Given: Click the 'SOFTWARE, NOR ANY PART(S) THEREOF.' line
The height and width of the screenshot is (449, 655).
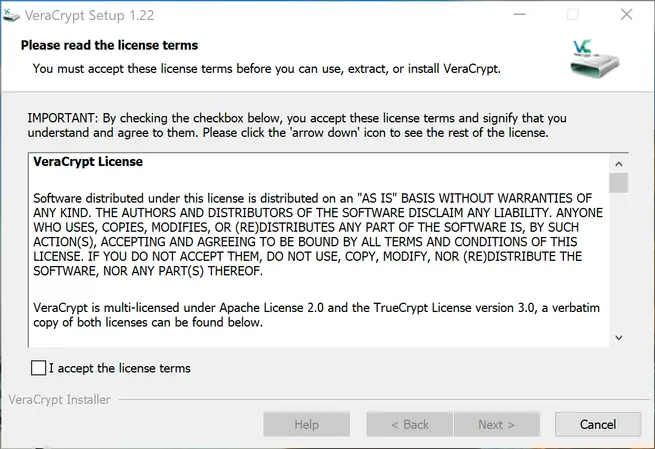Looking at the screenshot, I should (148, 271).
